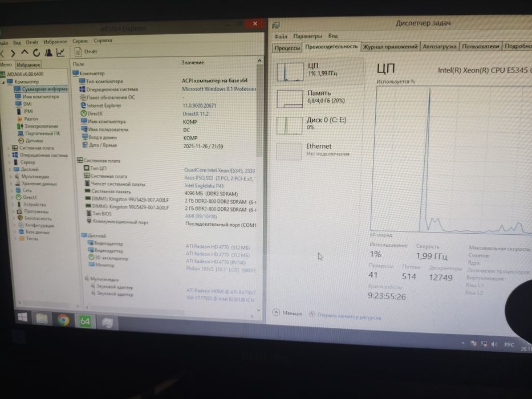Click the AIDA64 graph chart toolbar icon
The width and height of the screenshot is (532, 399).
point(60,52)
